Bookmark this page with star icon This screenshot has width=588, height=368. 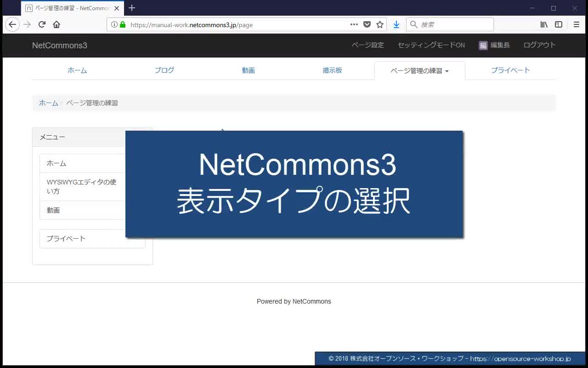(x=380, y=24)
